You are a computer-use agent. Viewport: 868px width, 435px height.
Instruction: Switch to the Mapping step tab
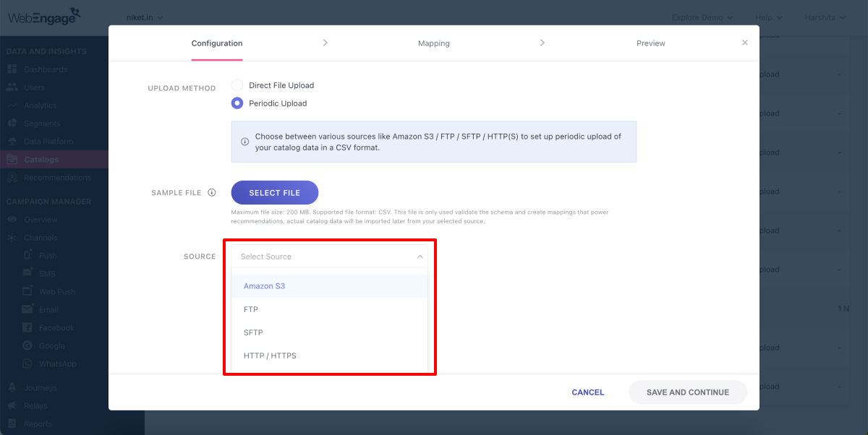pyautogui.click(x=433, y=43)
